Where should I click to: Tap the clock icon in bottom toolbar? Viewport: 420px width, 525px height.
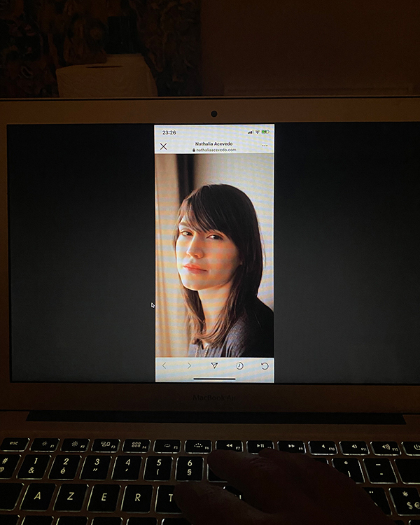239,365
